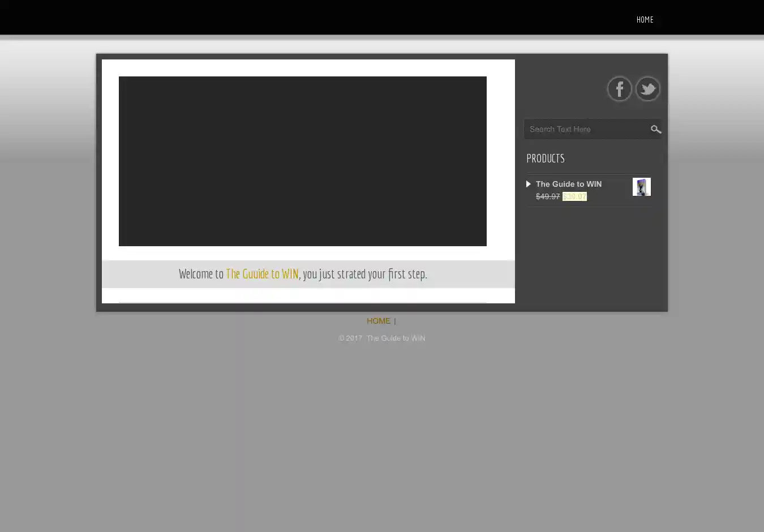Click the 'you just strated your first step' text

(x=365, y=274)
